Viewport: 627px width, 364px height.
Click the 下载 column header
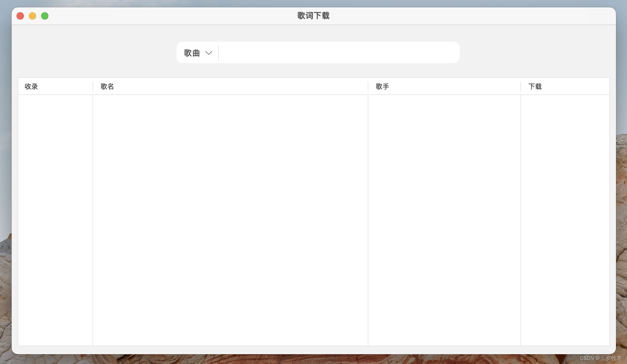[x=535, y=86]
